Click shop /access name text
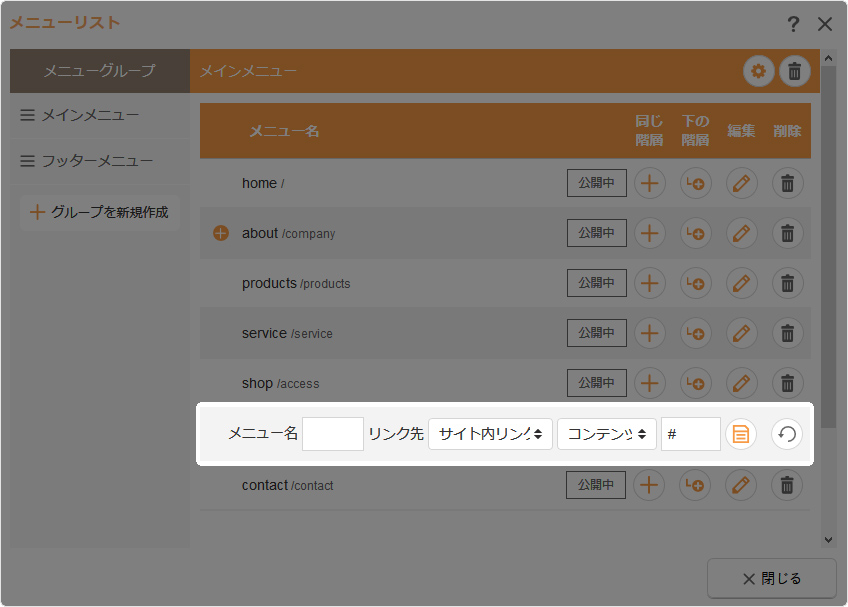The width and height of the screenshot is (848, 607). click(x=280, y=384)
